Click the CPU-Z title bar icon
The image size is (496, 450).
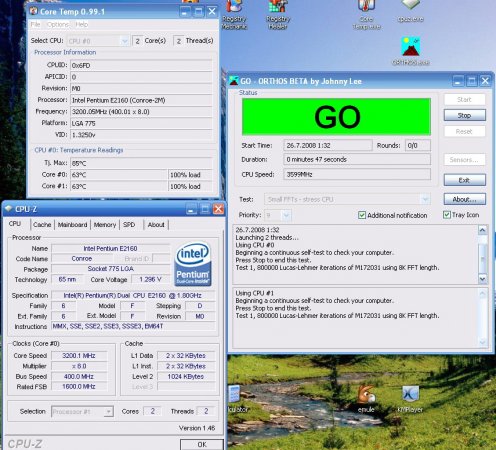8,209
